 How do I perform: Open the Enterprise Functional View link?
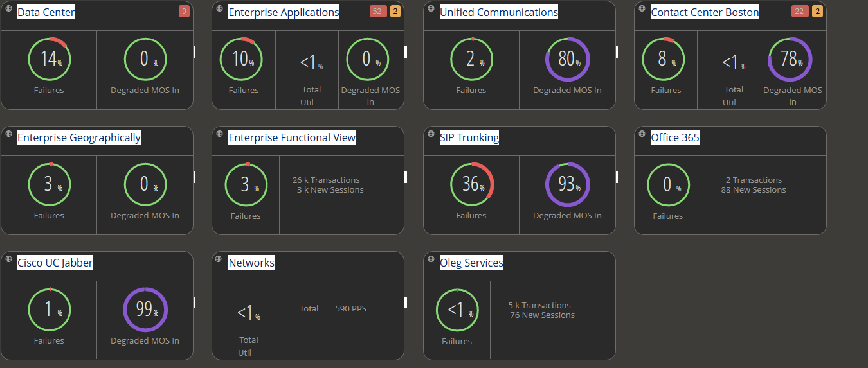[292, 137]
